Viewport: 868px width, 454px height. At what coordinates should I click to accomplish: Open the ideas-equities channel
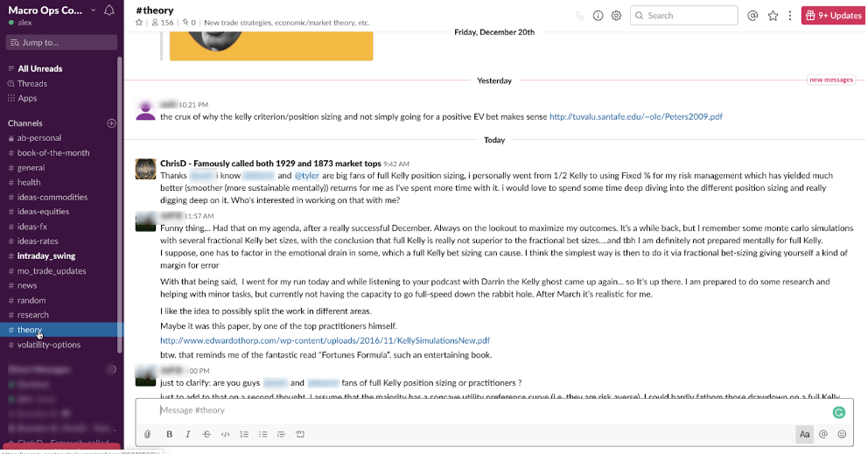[43, 212]
